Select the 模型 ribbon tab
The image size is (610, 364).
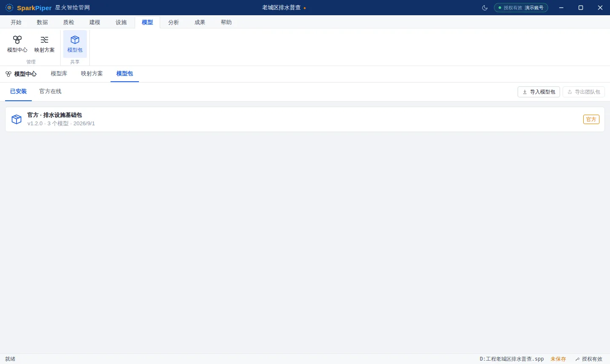click(147, 22)
